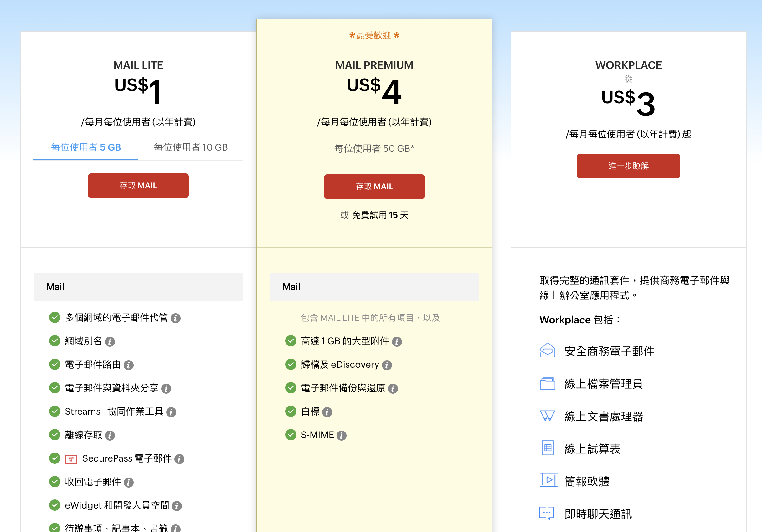Click info icon beside 白標

point(327,412)
